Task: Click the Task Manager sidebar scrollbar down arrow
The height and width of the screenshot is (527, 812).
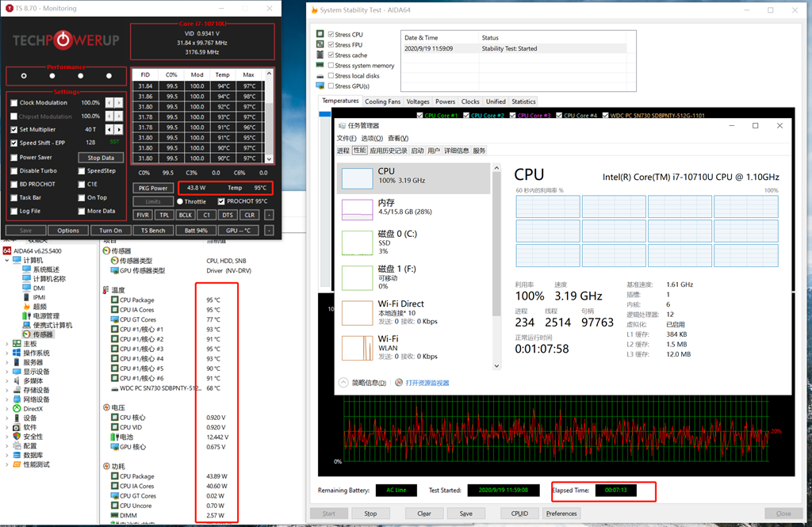Action: [x=496, y=365]
